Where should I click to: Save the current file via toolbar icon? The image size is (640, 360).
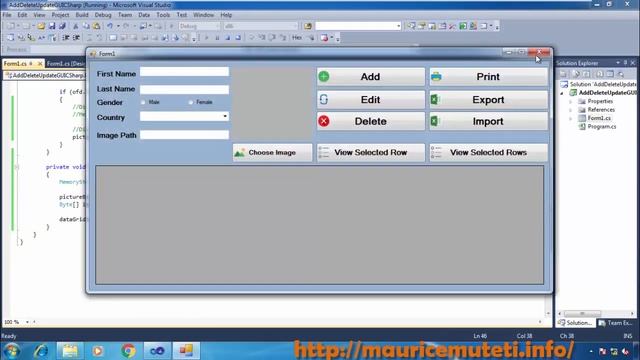point(52,26)
